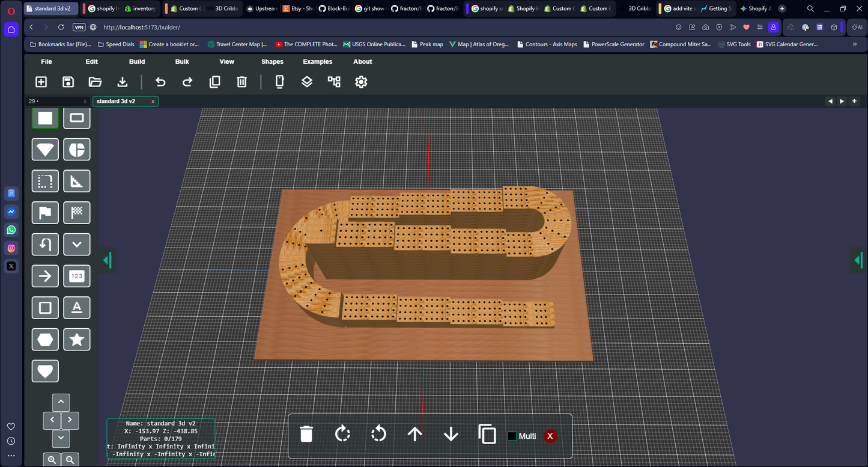The height and width of the screenshot is (467, 868).
Task: Pan view left with arrow pad
Action: (x=52, y=420)
